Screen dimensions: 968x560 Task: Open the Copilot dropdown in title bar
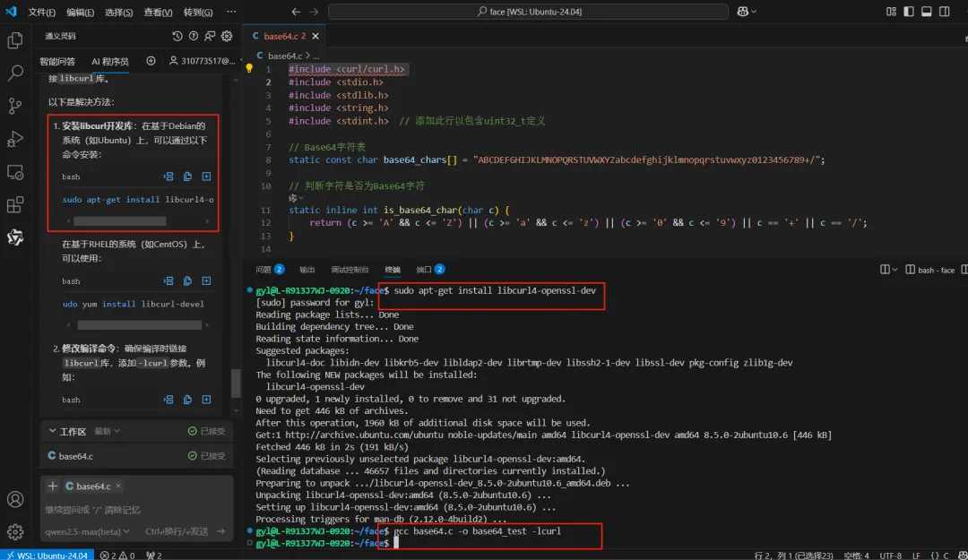747,12
